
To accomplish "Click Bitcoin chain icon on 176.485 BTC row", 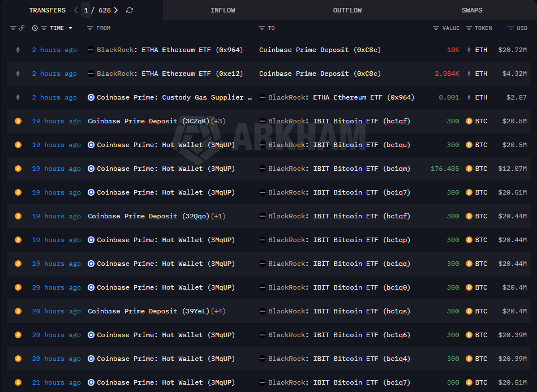I will point(18,169).
